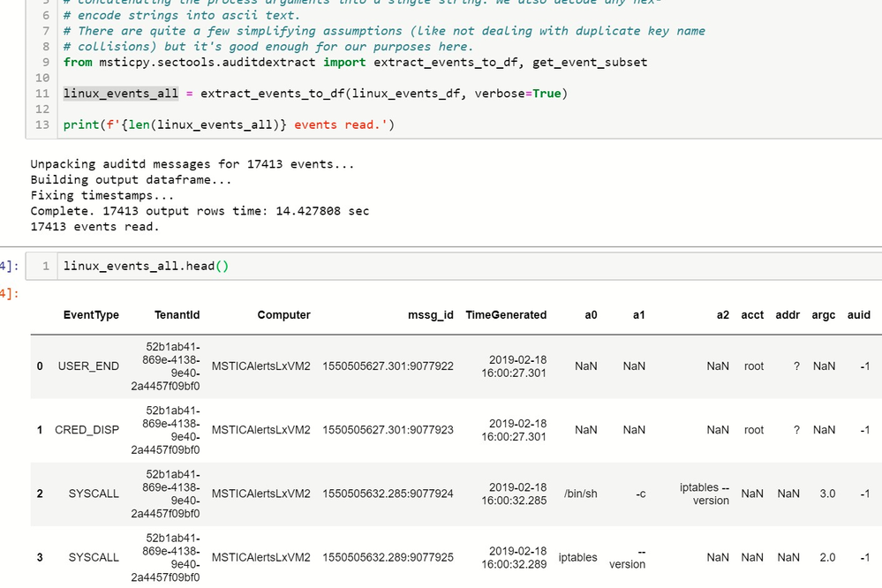Click the Computer cell MSTICAlertsLxVM2 in row 0
Viewport: 882px width, 588px height.
pyautogui.click(x=261, y=366)
